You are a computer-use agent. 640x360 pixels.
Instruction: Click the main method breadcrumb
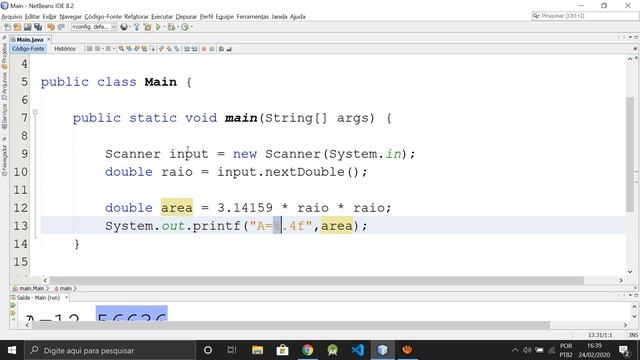click(65, 289)
